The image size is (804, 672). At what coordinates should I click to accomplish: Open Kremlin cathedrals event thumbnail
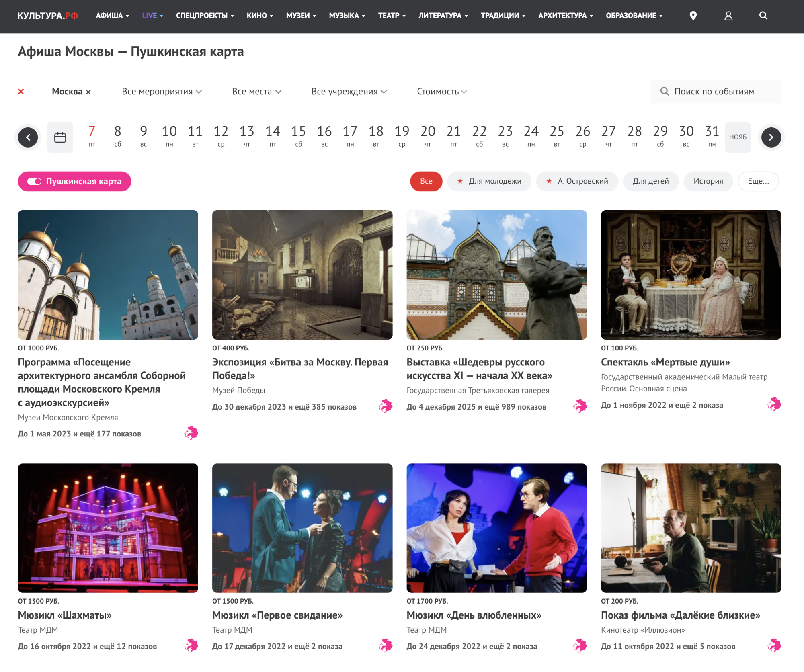(x=108, y=275)
